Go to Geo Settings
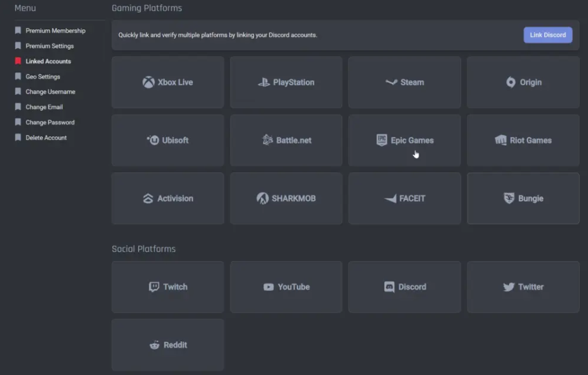The height and width of the screenshot is (375, 588). (x=43, y=77)
